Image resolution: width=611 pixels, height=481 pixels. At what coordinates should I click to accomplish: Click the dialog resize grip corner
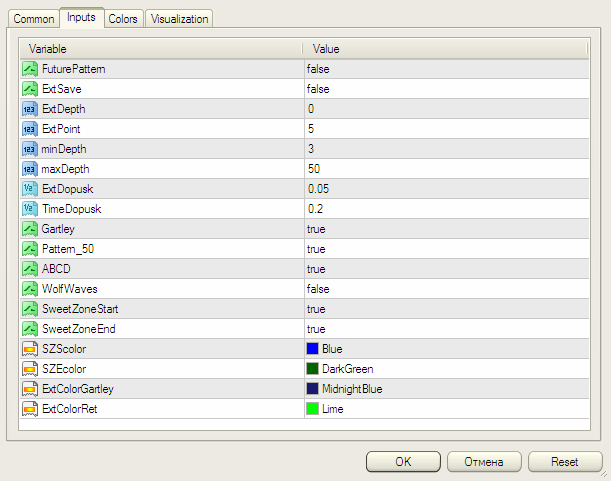[604, 474]
